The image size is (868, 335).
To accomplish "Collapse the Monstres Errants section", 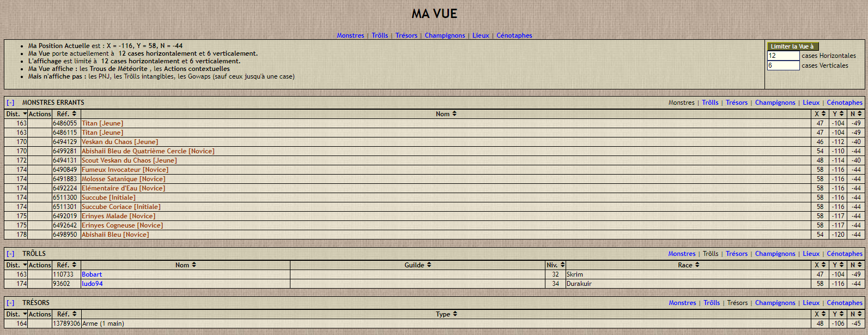I will point(10,103).
